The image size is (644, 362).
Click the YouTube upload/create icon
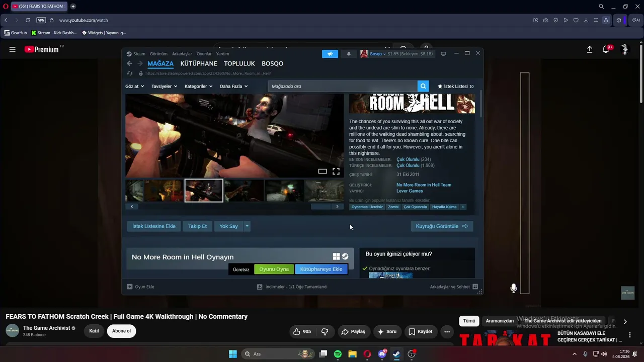(x=590, y=49)
